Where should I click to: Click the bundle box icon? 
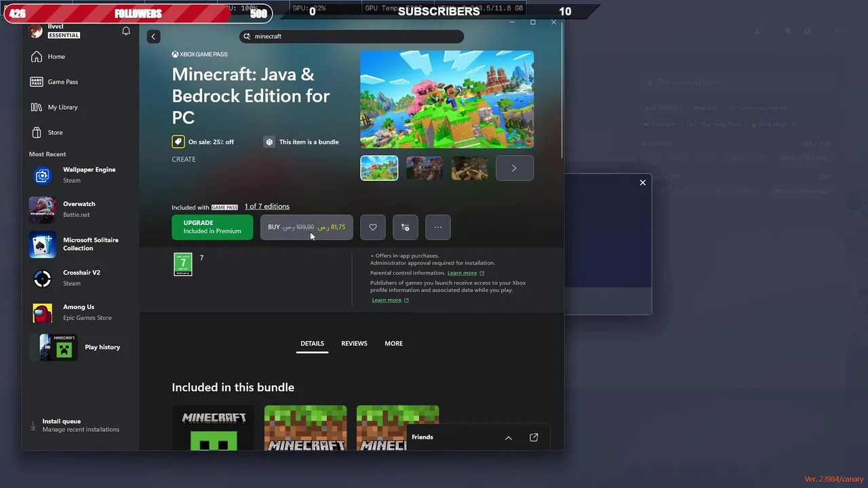coord(269,142)
